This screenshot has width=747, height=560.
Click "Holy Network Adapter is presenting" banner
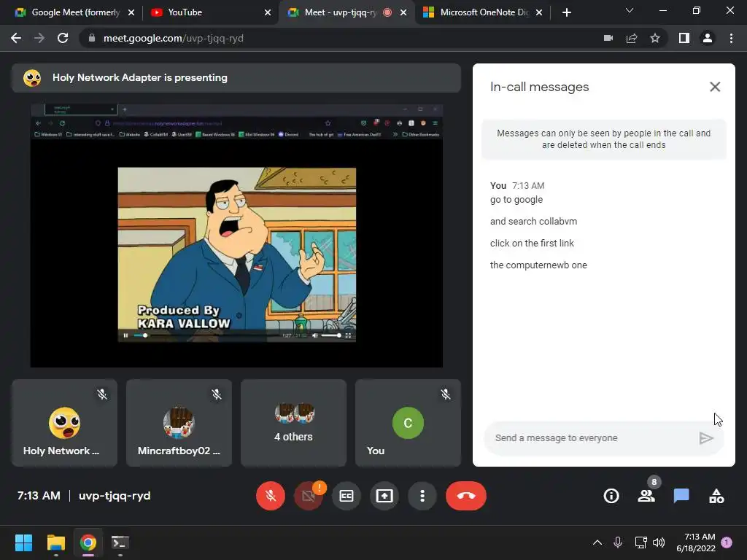pyautogui.click(x=236, y=77)
